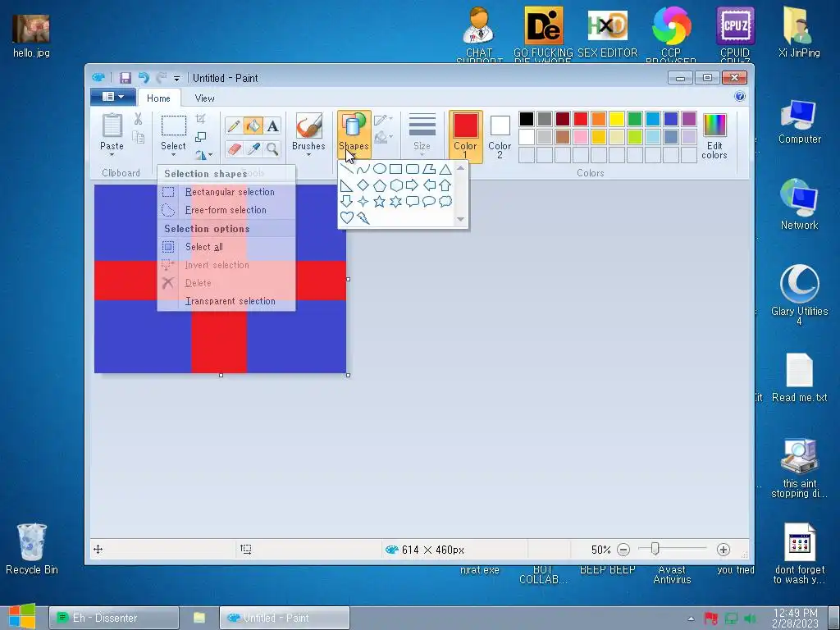Click the Color 2 button
The width and height of the screenshot is (840, 630).
click(500, 136)
